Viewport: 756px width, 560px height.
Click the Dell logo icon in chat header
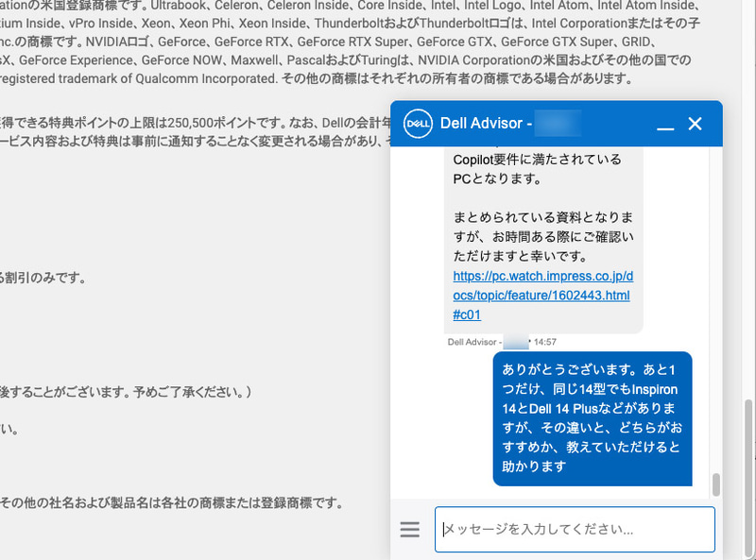[418, 123]
